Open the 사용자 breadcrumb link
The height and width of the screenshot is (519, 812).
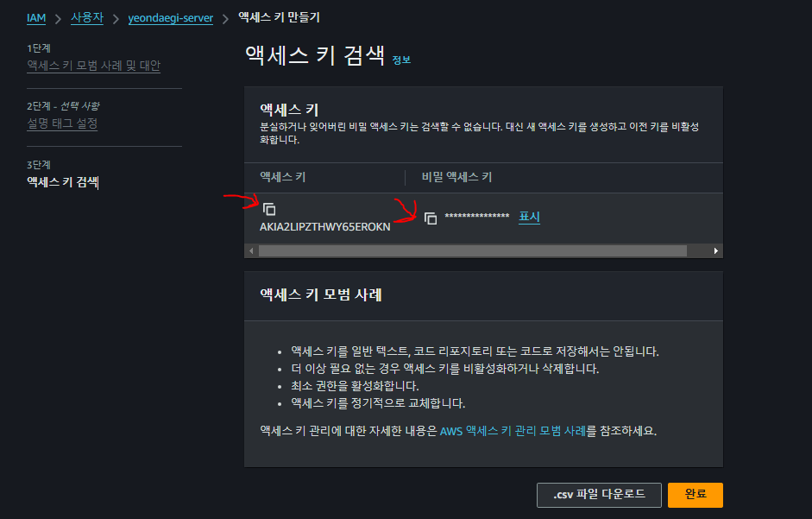[87, 17]
